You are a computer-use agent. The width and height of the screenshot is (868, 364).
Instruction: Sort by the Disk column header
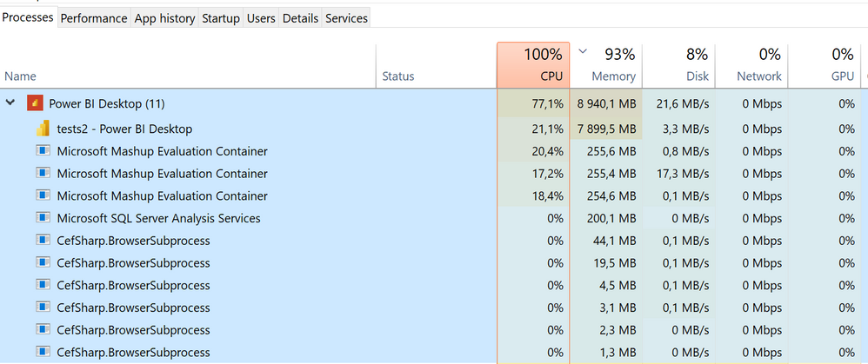click(x=678, y=65)
